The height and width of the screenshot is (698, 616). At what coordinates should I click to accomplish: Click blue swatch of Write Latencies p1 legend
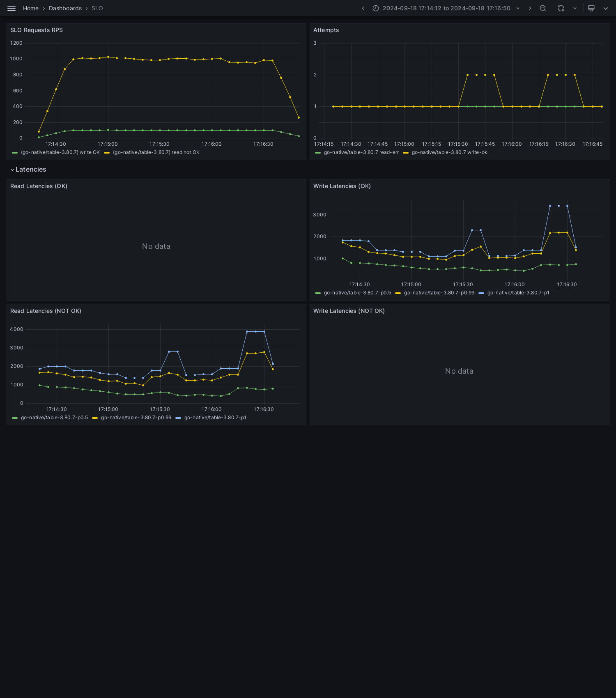click(481, 293)
